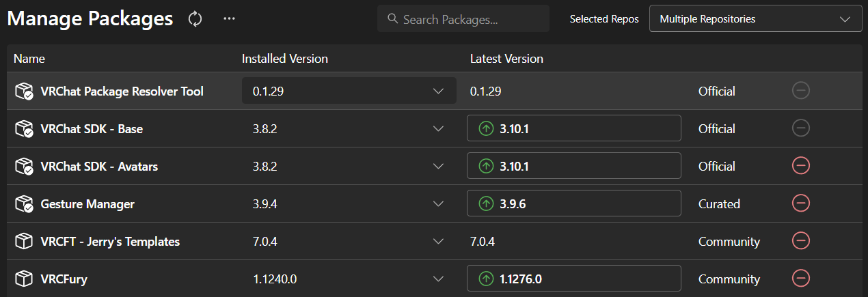The width and height of the screenshot is (868, 297).
Task: Click the Search Packages input field
Action: tap(472, 19)
